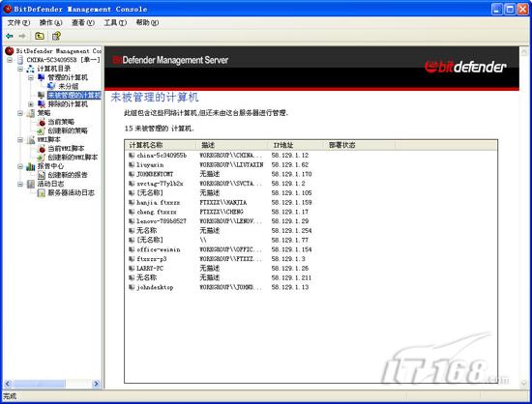
Task: Click the help properties toolbar icon
Action: click(56, 36)
